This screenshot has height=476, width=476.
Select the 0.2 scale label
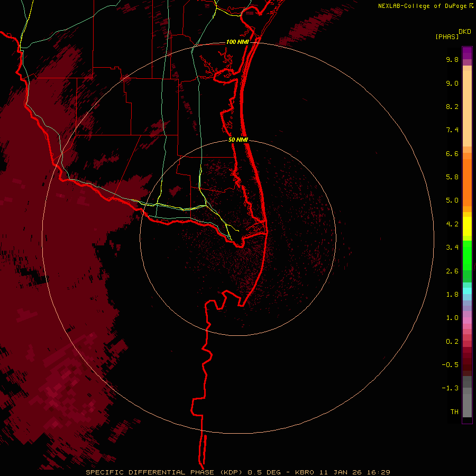[x=452, y=342]
